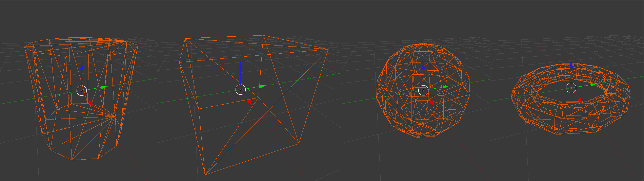Click the white gizmo circle at the cube center
This screenshot has height=181, width=644.
click(x=241, y=90)
